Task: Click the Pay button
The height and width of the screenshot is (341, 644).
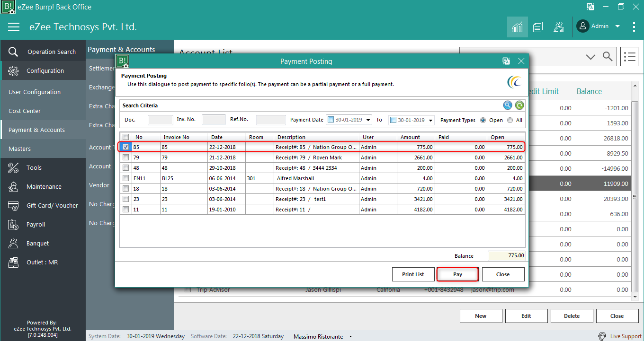Action: click(x=457, y=274)
